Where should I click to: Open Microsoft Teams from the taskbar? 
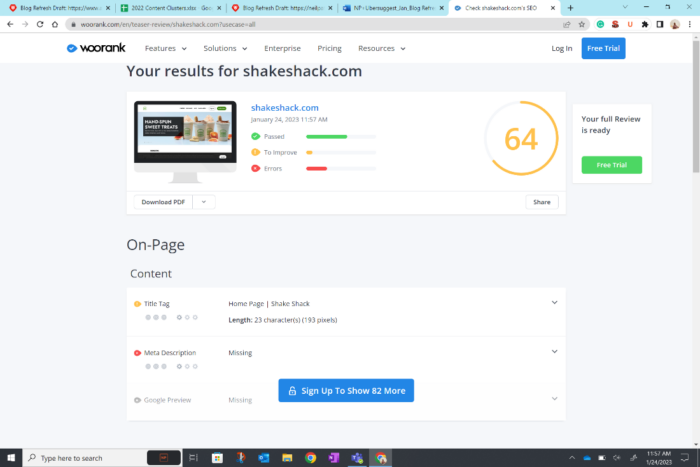357,458
